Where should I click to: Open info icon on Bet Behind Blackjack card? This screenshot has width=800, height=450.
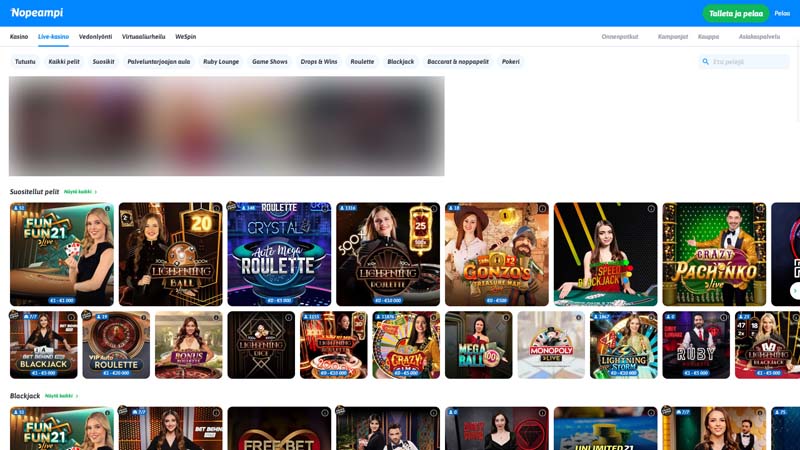tap(71, 317)
